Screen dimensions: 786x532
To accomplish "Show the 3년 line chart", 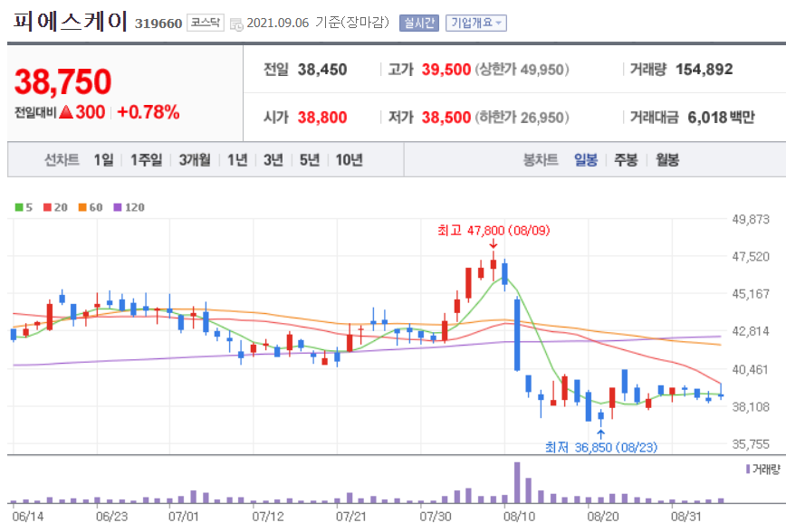I will coord(273,160).
